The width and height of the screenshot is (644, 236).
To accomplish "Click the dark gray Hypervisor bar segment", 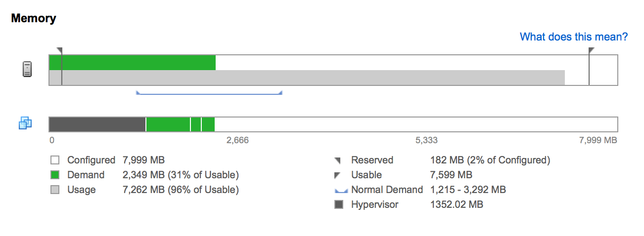I will [x=97, y=124].
